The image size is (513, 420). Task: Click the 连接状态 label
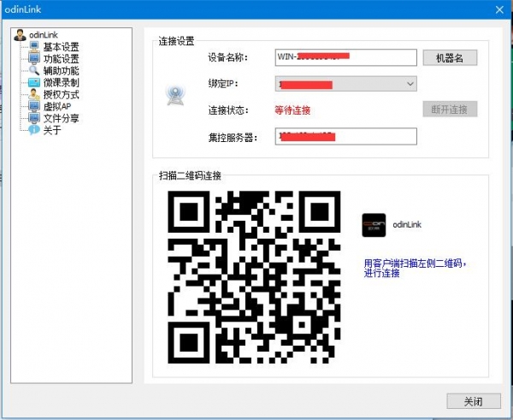tap(228, 110)
